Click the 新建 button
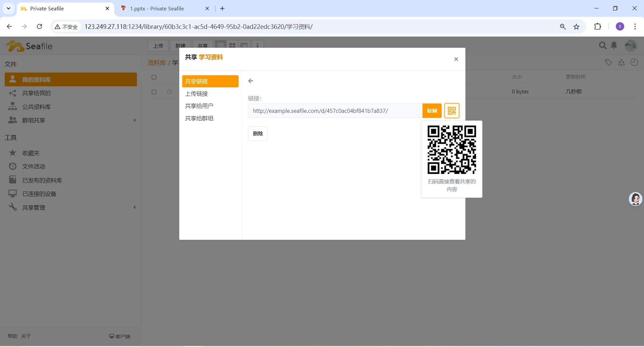Viewport: 644px width, 347px height. click(x=181, y=46)
